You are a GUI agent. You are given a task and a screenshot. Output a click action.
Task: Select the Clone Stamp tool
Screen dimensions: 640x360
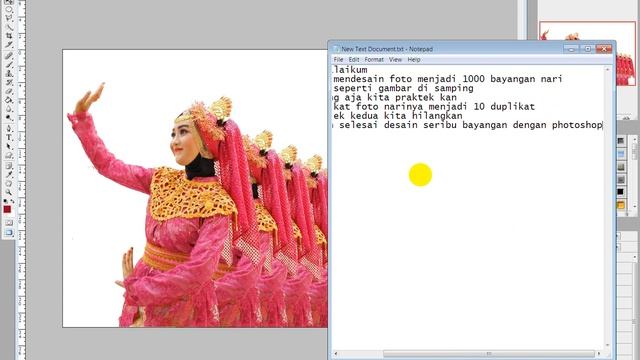click(9, 73)
